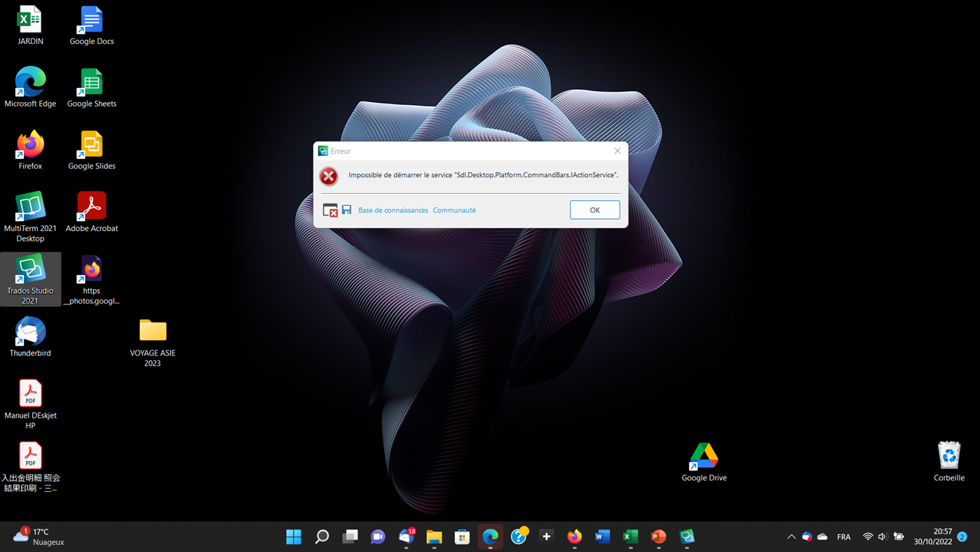This screenshot has height=552, width=980.
Task: Select the MultiTerm 2021 Desktop shortcut
Action: pyautogui.click(x=30, y=216)
